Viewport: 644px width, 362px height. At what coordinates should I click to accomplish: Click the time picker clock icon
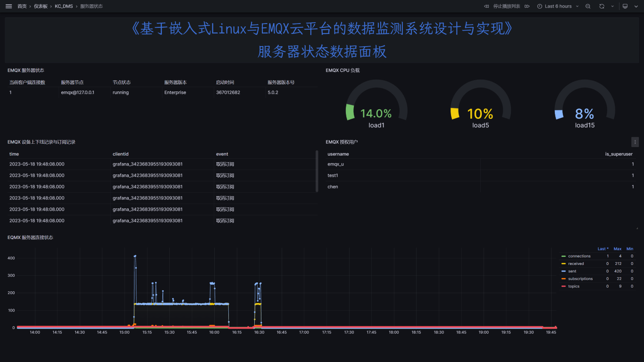(540, 6)
